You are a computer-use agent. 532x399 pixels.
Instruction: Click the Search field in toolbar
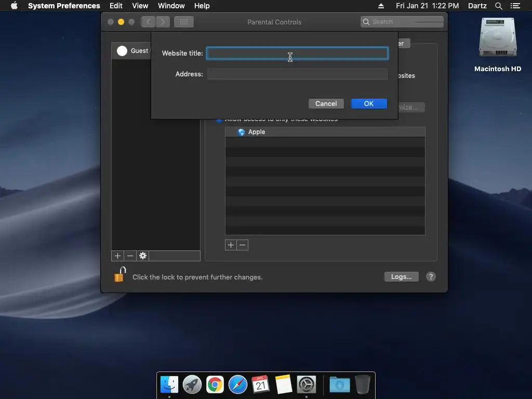click(402, 22)
